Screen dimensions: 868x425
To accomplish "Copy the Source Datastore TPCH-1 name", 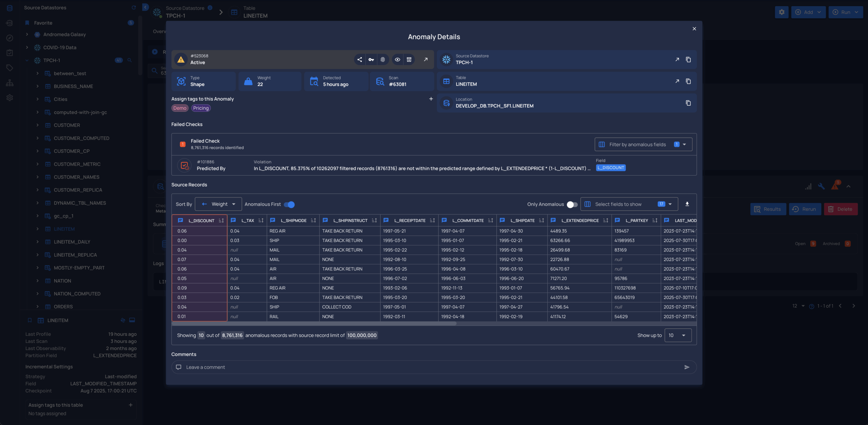I will [688, 60].
